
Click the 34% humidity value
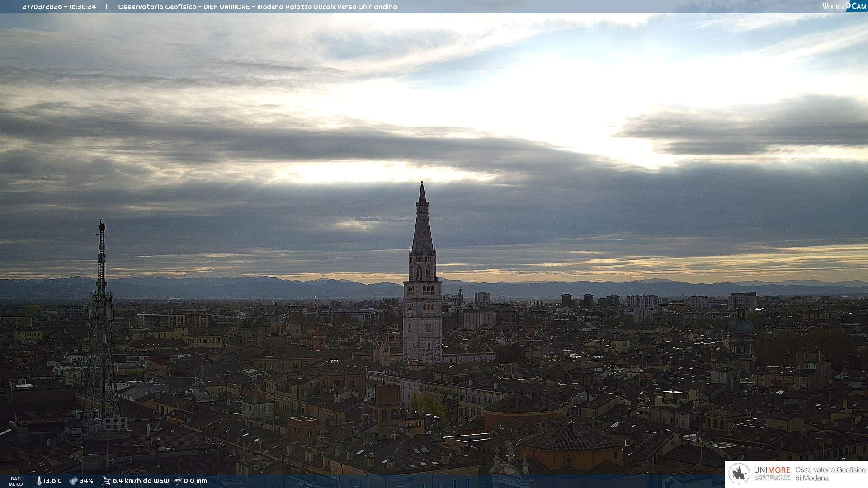(86, 481)
